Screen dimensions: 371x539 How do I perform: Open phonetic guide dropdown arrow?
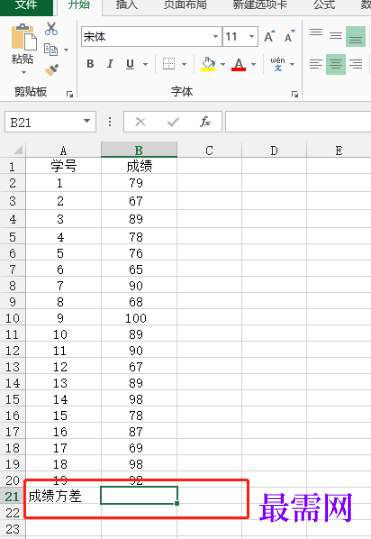point(292,64)
